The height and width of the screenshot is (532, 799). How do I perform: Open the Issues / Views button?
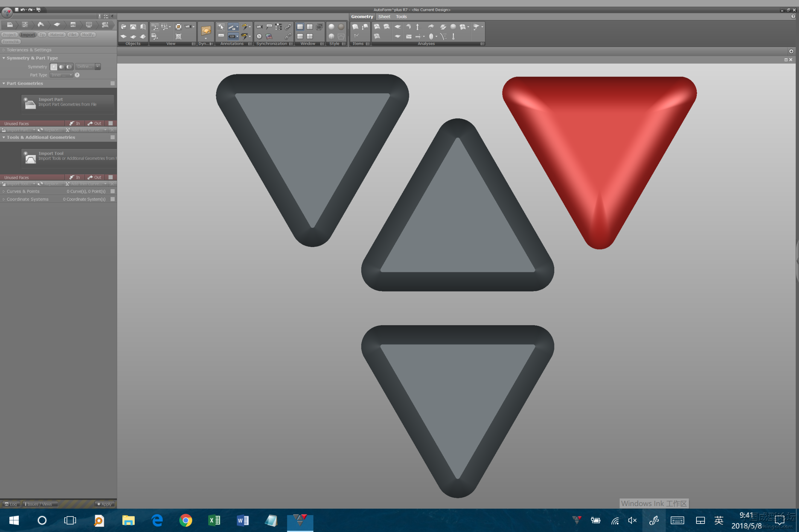39,504
